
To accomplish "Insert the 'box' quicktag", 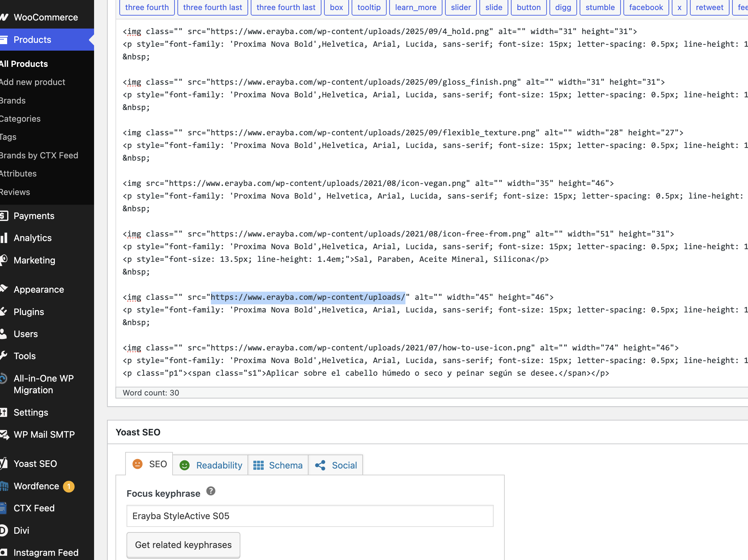I will [336, 7].
